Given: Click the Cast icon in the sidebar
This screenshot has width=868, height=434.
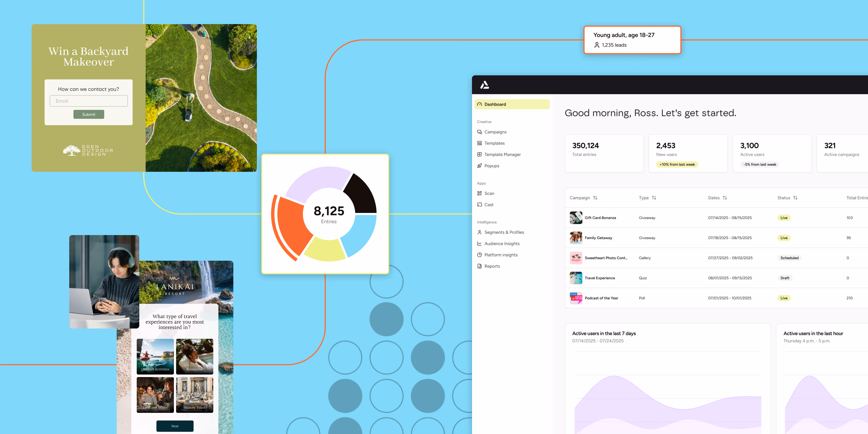Looking at the screenshot, I should pos(480,205).
